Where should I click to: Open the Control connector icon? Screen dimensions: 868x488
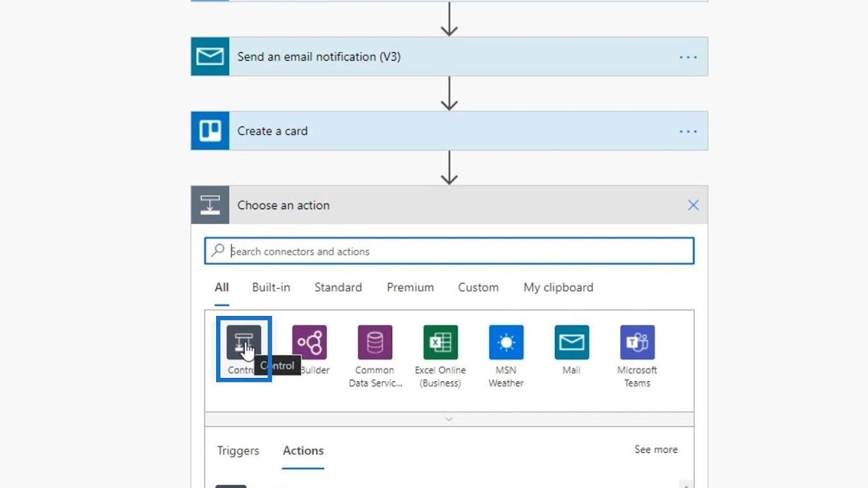point(244,342)
